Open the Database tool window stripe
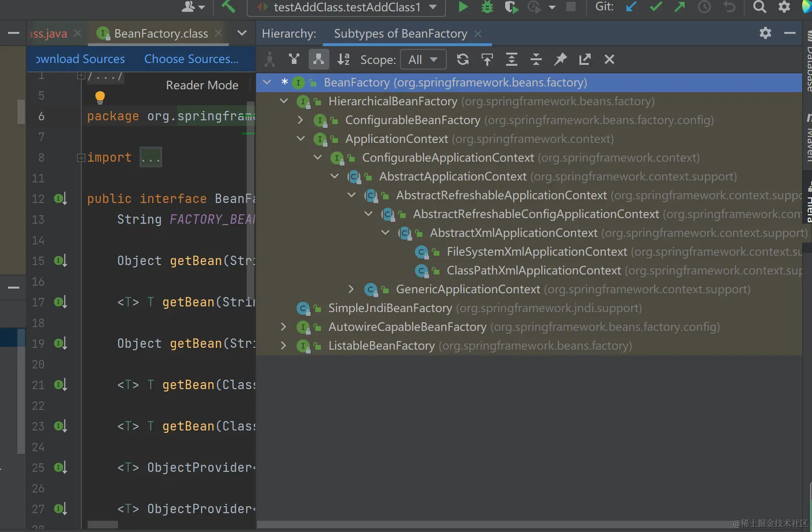This screenshot has width=812, height=532. (807, 61)
